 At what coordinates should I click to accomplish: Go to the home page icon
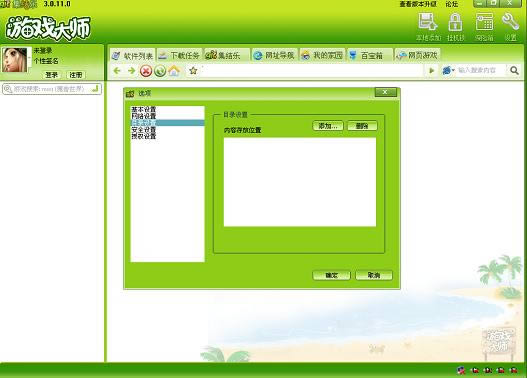(x=174, y=71)
